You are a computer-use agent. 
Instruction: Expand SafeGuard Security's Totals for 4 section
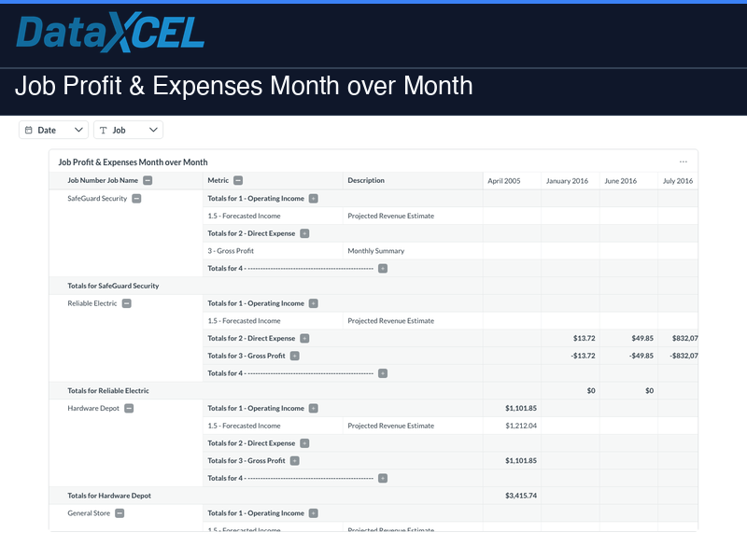coord(382,268)
